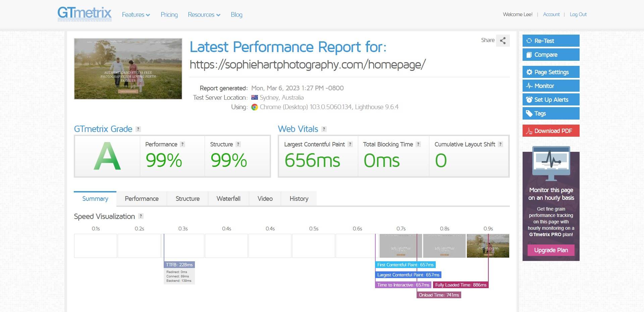Open the Log Out link

578,14
